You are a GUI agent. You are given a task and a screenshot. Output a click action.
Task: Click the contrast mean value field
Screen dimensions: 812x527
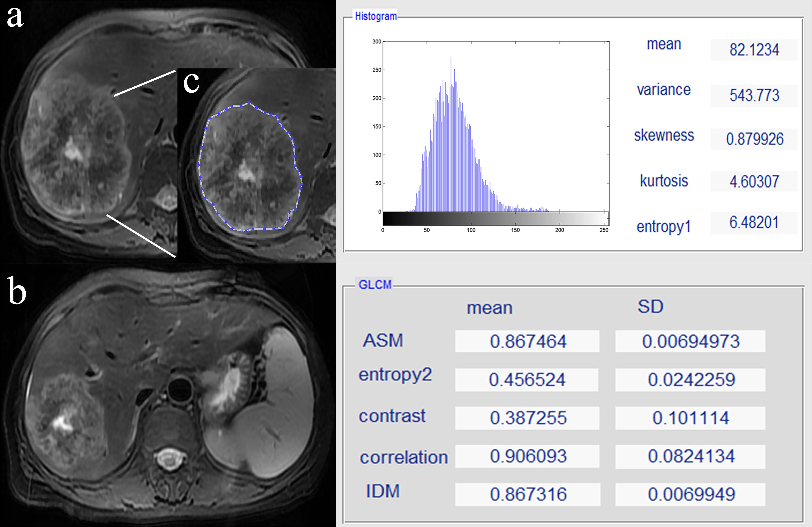pos(527,418)
